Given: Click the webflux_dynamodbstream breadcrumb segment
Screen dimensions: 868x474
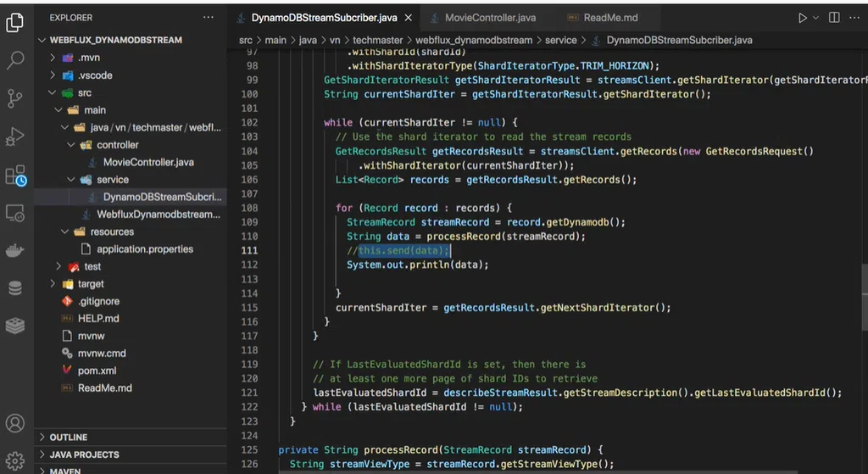Looking at the screenshot, I should click(x=474, y=40).
